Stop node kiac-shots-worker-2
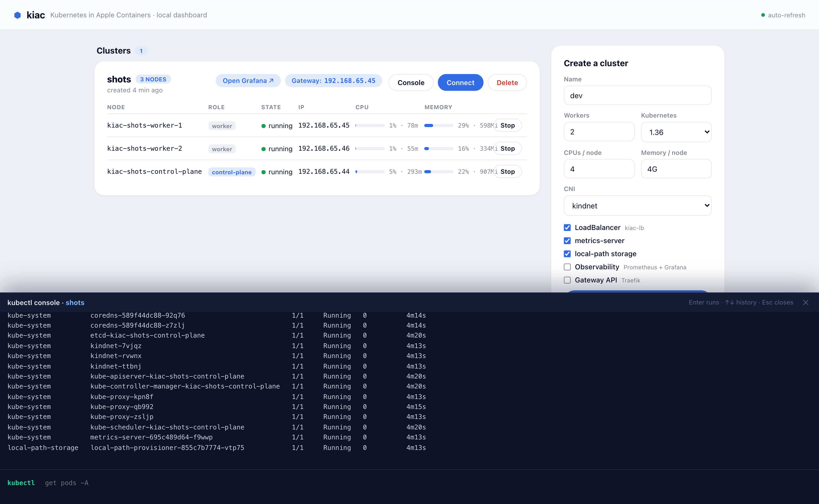This screenshot has height=504, width=819. [x=507, y=148]
